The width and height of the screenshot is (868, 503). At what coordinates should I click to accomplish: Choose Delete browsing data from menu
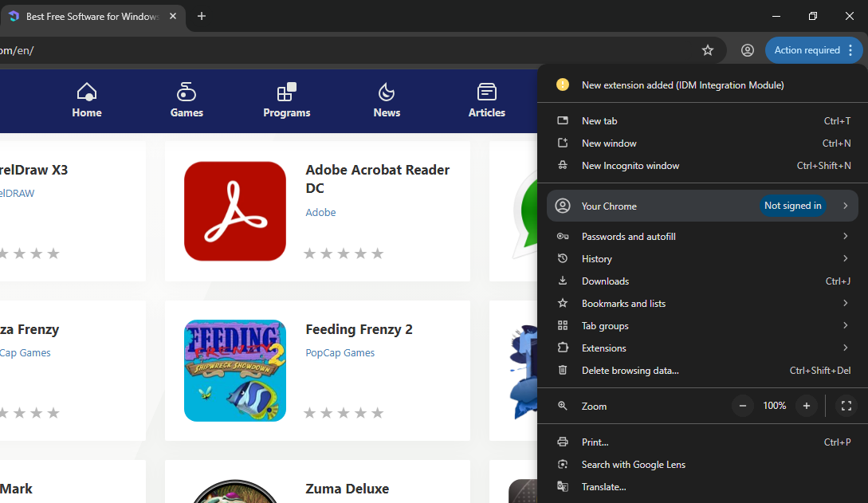630,371
